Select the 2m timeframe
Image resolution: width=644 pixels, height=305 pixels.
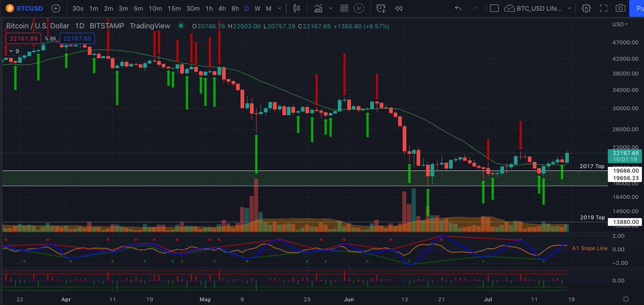point(108,9)
